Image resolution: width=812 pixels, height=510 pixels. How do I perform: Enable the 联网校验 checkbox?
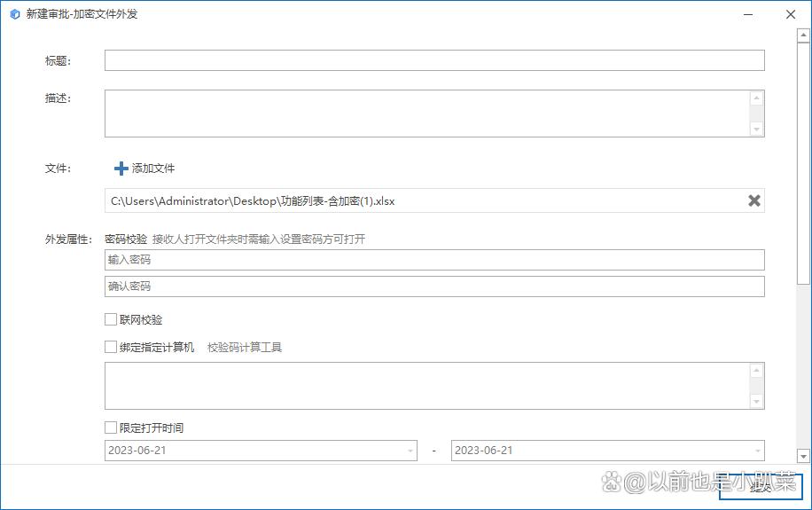110,319
